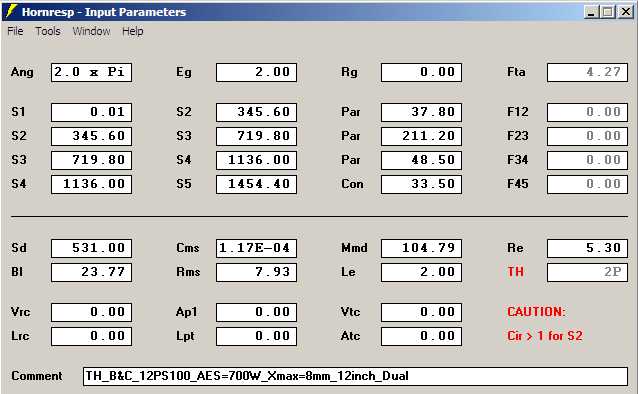Click the S5 field showing 1454.40
The width and height of the screenshot is (638, 394).
256,184
